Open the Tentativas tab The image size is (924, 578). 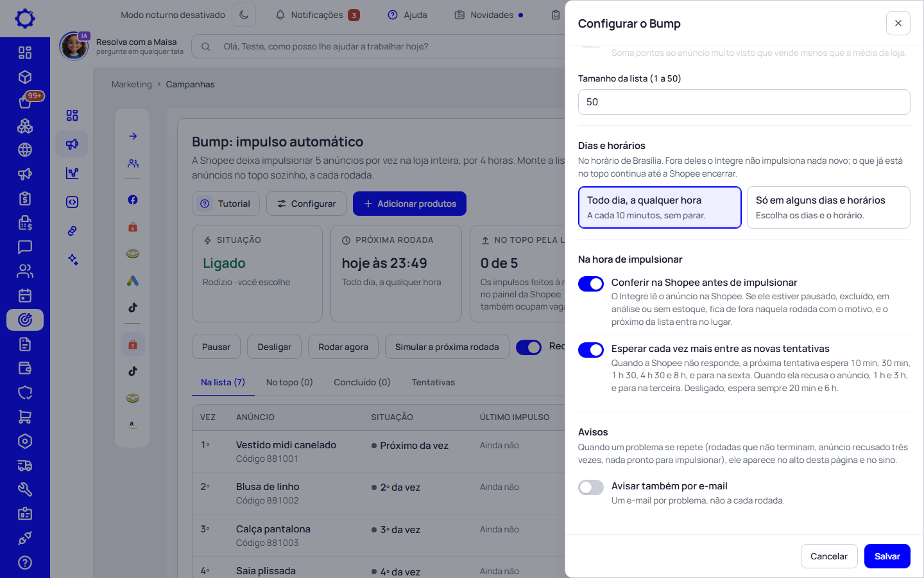pos(433,382)
